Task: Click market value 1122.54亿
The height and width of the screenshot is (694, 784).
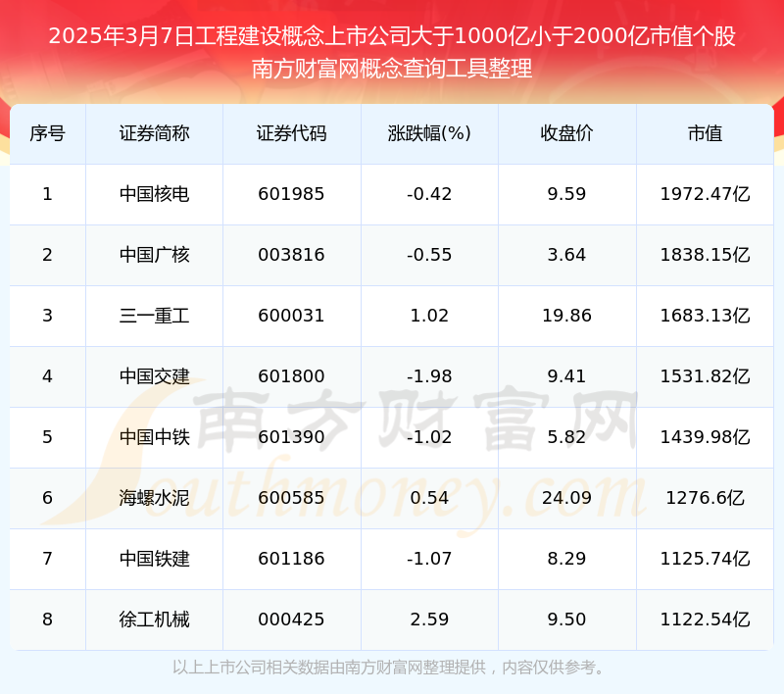Action: [705, 620]
